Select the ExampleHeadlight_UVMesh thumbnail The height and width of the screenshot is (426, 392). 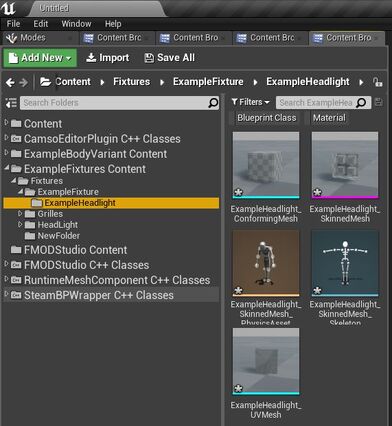coord(266,361)
